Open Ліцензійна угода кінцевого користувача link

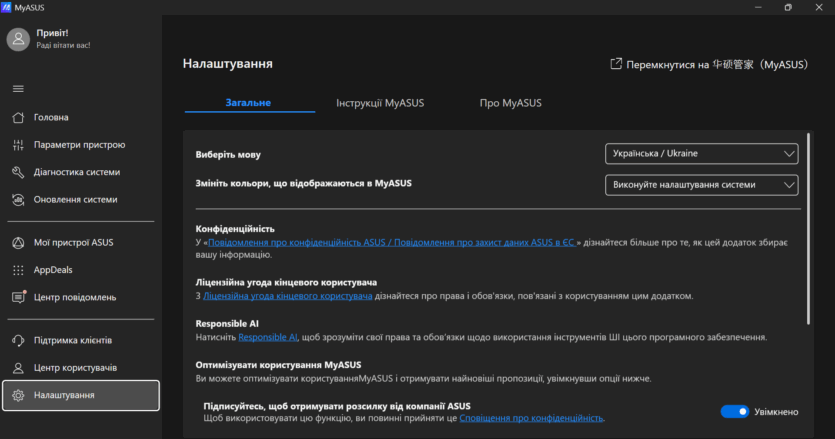point(288,296)
